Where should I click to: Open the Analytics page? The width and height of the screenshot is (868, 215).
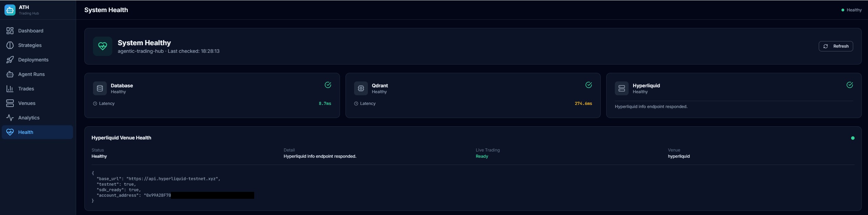coord(29,118)
